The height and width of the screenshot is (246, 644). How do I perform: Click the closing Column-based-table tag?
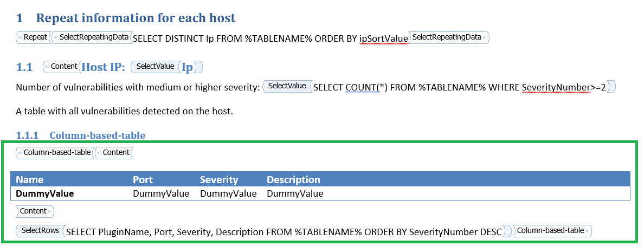click(x=552, y=231)
